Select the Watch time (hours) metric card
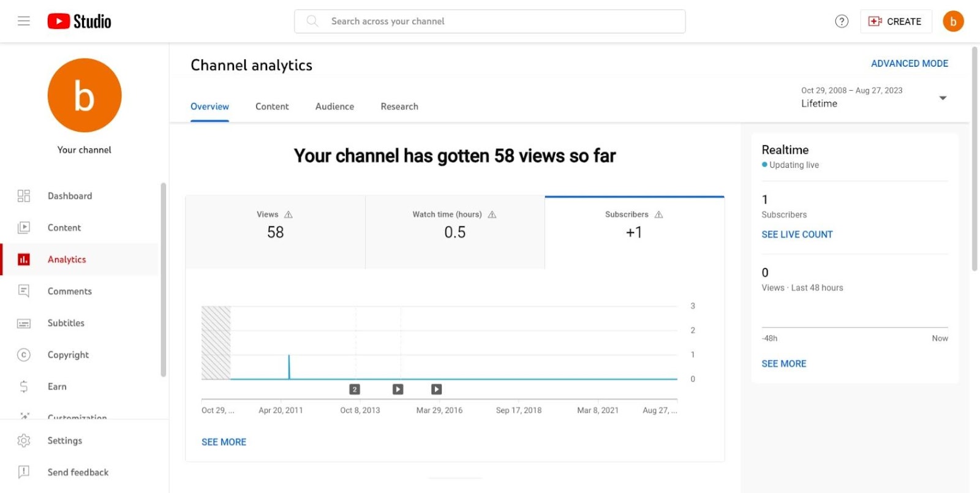This screenshot has width=980, height=493. pyautogui.click(x=455, y=232)
